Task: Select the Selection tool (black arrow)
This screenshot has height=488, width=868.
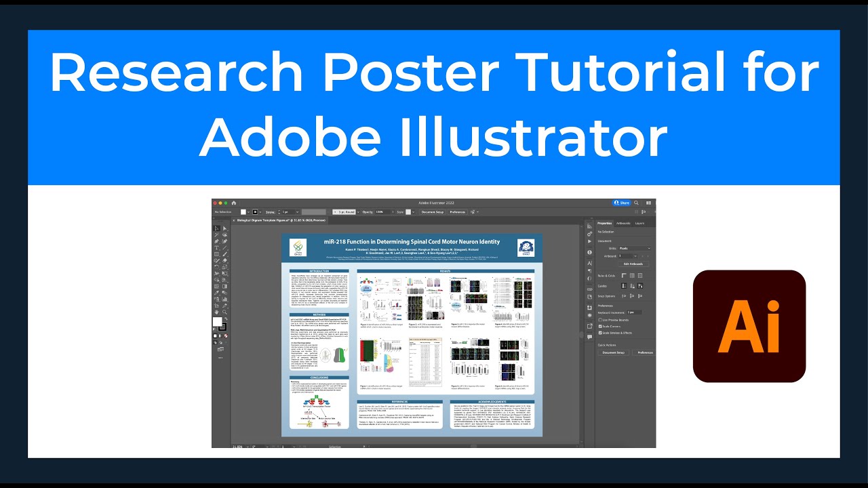Action: pyautogui.click(x=216, y=228)
